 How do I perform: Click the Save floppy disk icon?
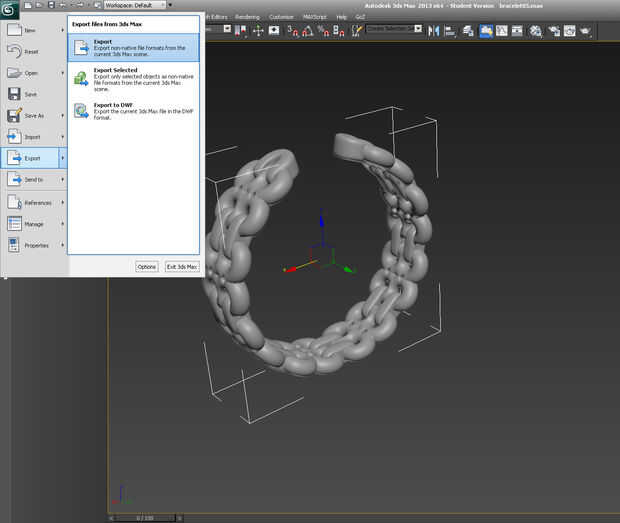click(15, 94)
